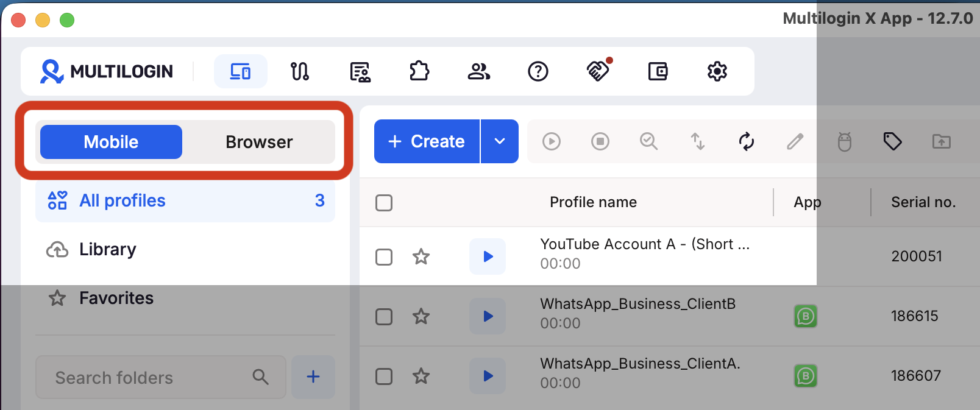Open the automation flow icon in top navigation

(x=299, y=71)
